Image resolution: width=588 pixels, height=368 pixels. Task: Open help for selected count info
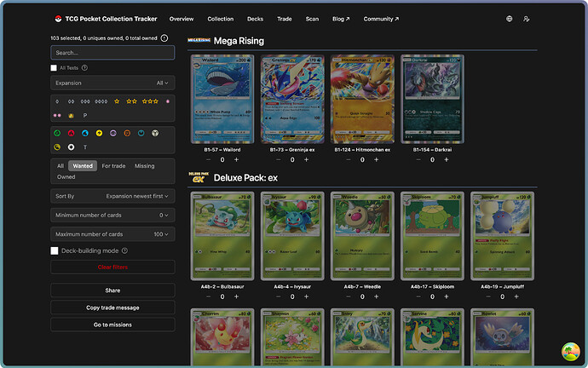164,37
